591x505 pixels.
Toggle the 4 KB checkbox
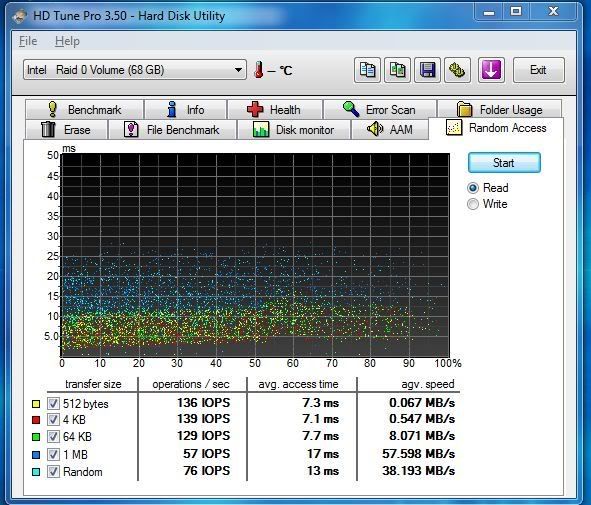53,420
